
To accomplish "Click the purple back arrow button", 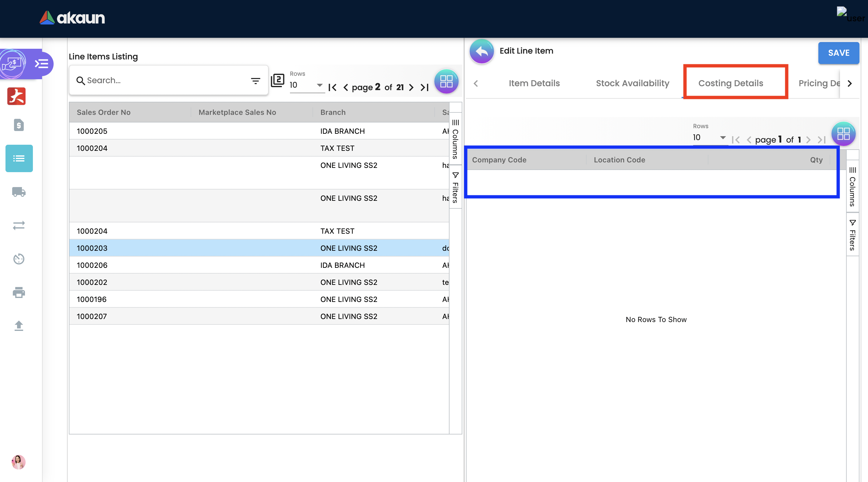I will [x=482, y=51].
